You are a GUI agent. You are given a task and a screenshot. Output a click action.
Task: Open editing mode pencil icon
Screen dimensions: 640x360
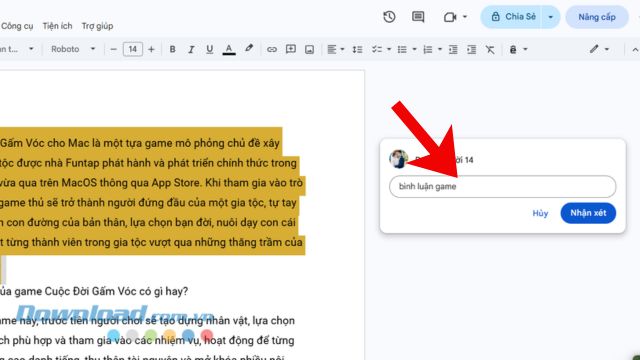pyautogui.click(x=594, y=49)
